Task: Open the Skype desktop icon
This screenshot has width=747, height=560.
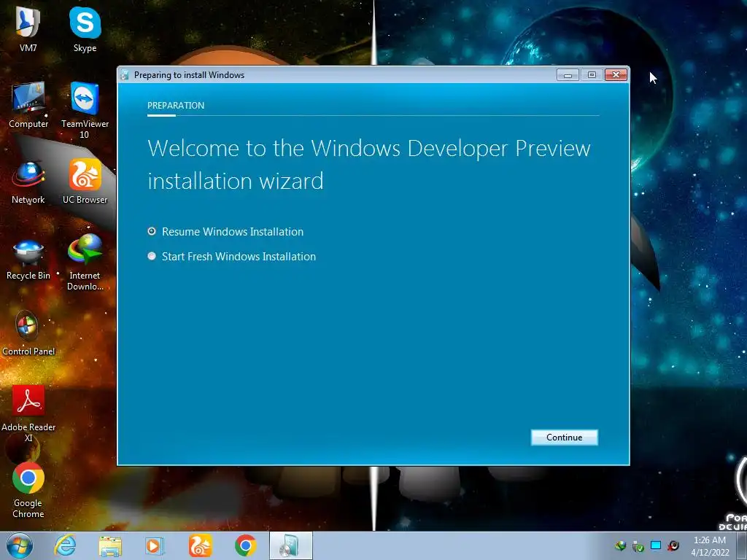Action: pos(85,29)
